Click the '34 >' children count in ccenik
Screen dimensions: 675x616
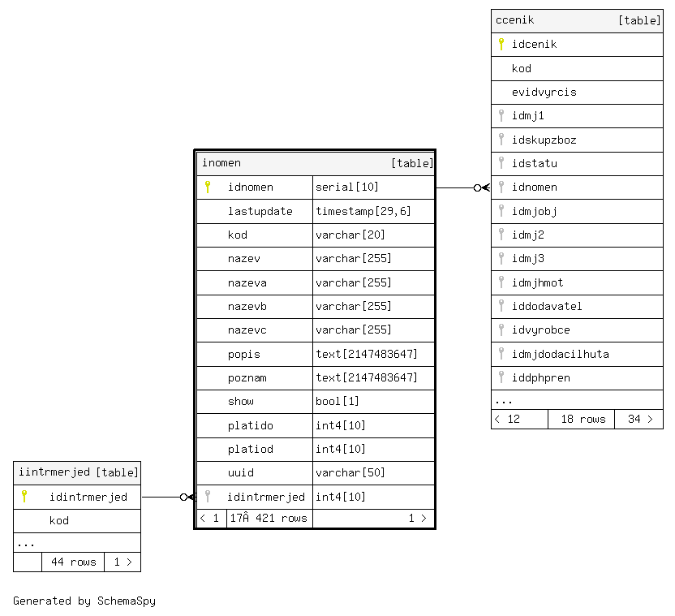point(638,419)
